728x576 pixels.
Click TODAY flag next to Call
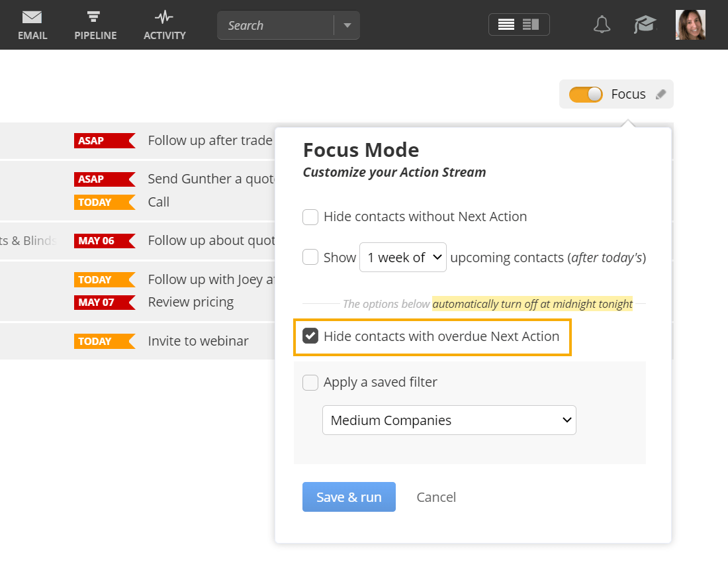105,202
